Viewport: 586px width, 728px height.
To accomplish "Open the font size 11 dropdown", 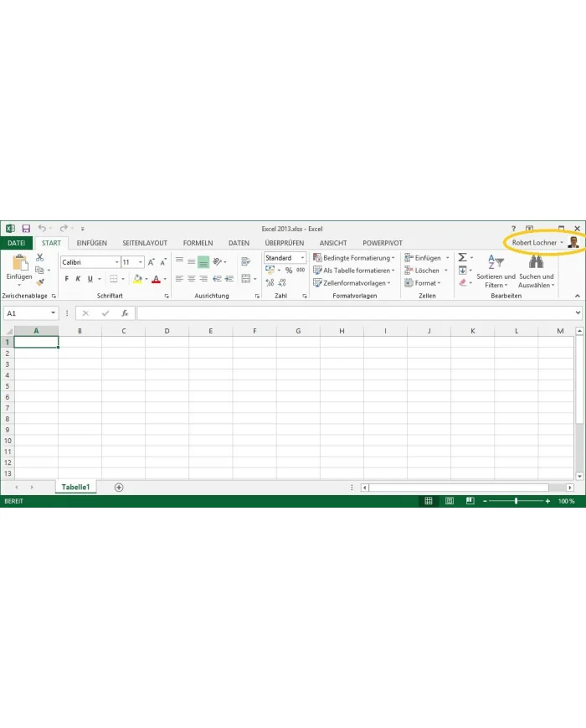I will click(140, 262).
